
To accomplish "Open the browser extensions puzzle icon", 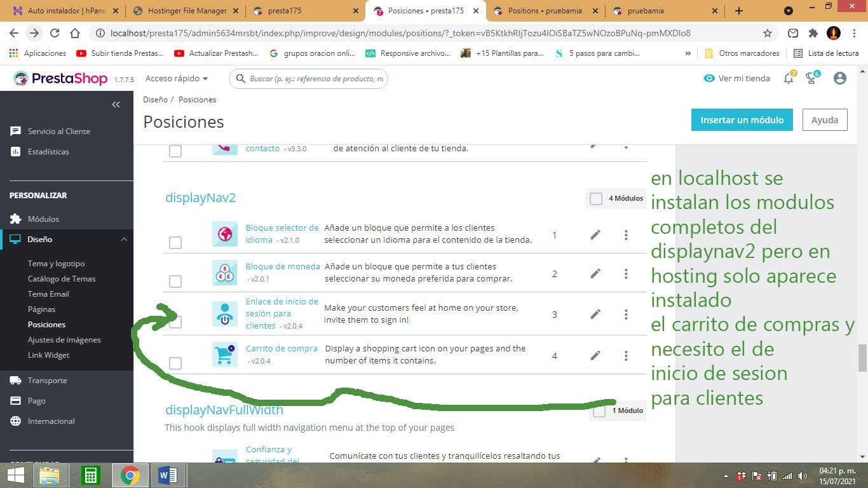I will coord(813,33).
